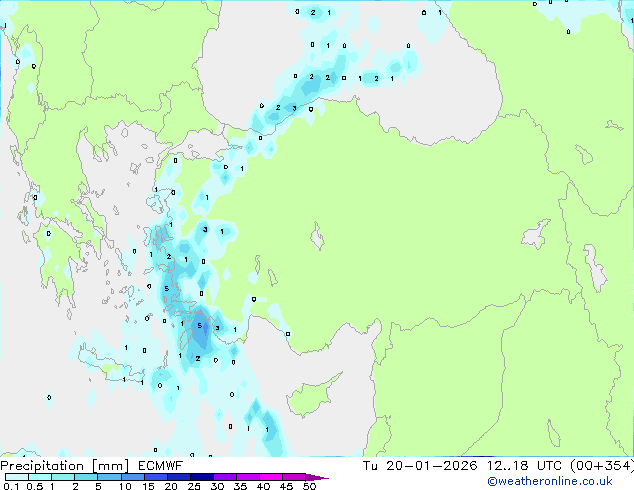
Task: Click the legend scale label '40'
Action: point(263,486)
